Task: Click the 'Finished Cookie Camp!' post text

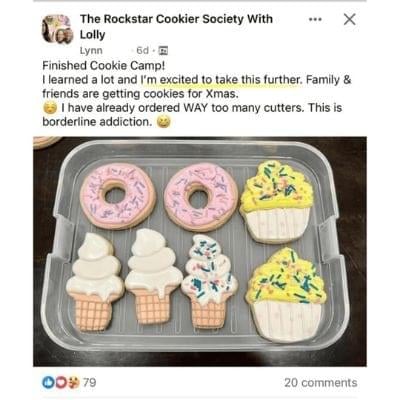Action: point(104,65)
